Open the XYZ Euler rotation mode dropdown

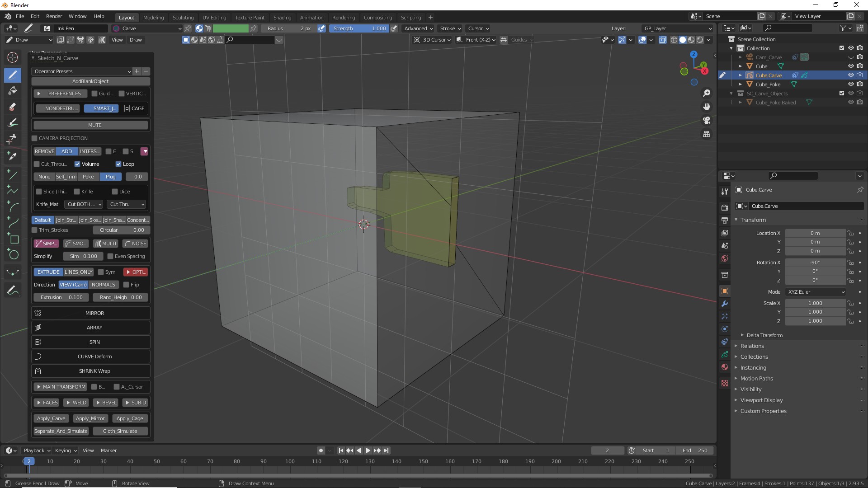point(816,292)
